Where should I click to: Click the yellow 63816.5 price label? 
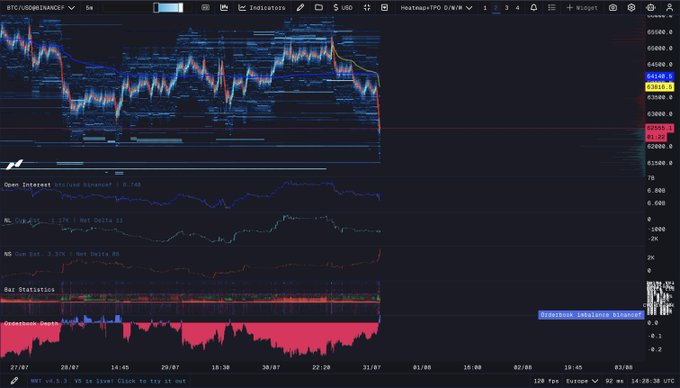click(x=660, y=87)
